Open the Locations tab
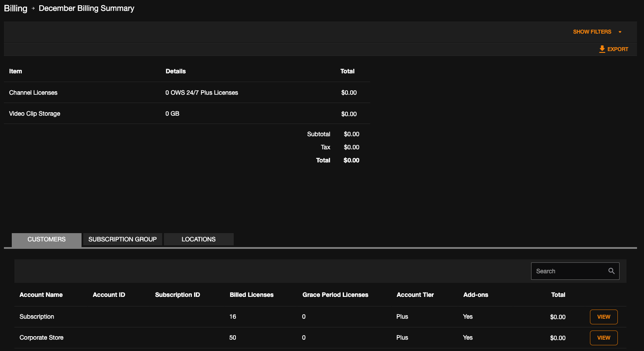The width and height of the screenshot is (644, 351). click(x=199, y=239)
